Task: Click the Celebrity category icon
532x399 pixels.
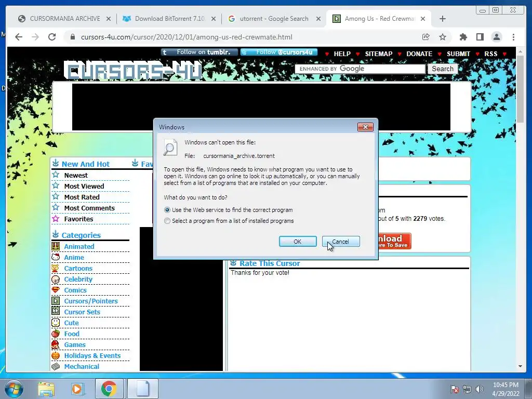Action: [56, 279]
